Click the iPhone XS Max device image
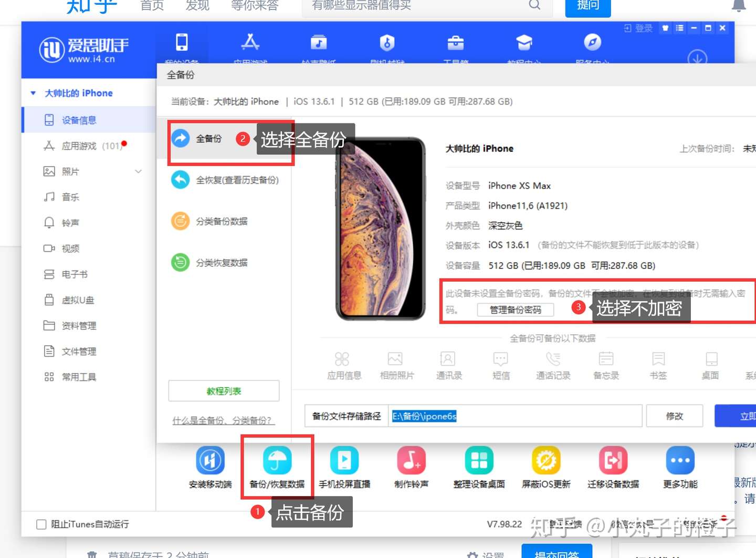Image resolution: width=756 pixels, height=558 pixels. (x=381, y=229)
